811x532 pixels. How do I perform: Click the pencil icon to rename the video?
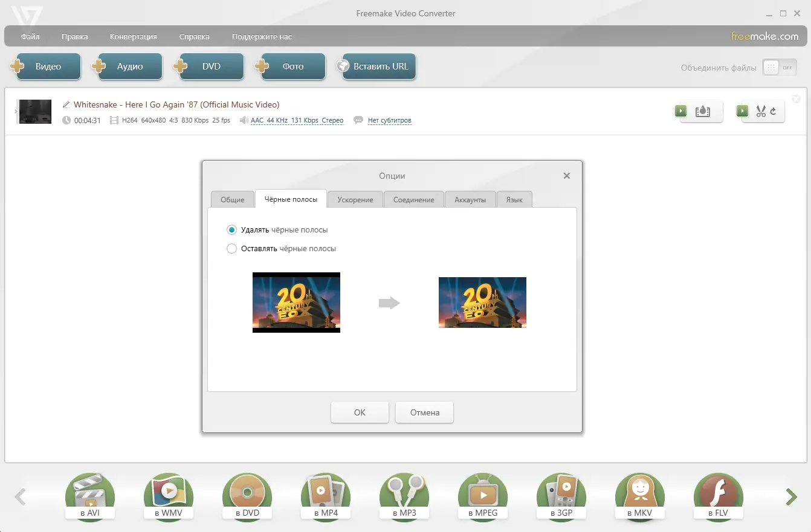coord(66,104)
